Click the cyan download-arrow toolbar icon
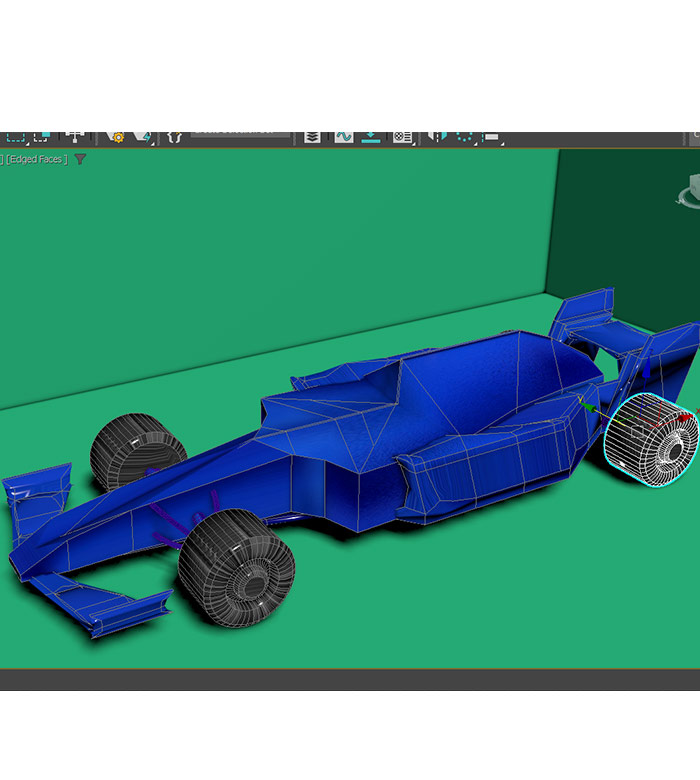The height and width of the screenshot is (780, 700). coord(371,137)
